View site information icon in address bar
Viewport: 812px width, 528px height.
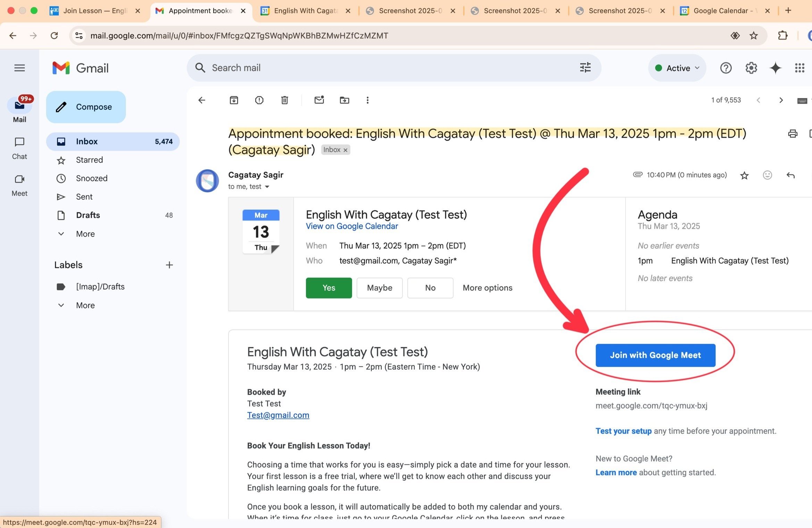click(x=79, y=35)
